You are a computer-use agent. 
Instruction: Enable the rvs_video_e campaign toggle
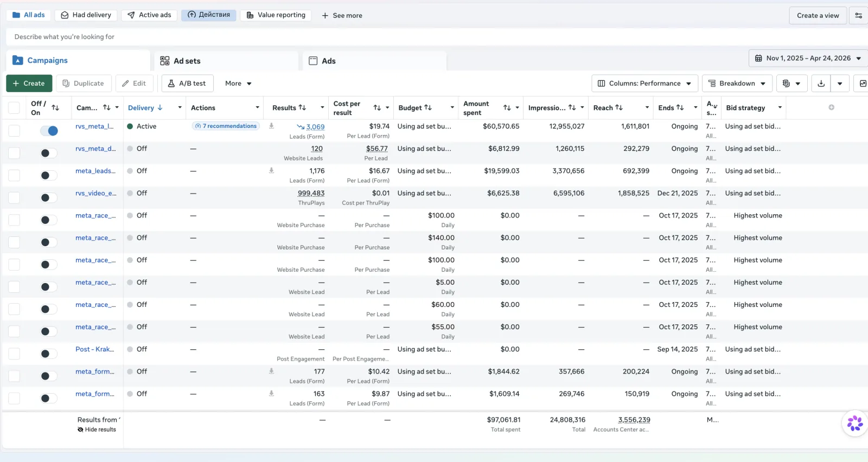tap(49, 197)
